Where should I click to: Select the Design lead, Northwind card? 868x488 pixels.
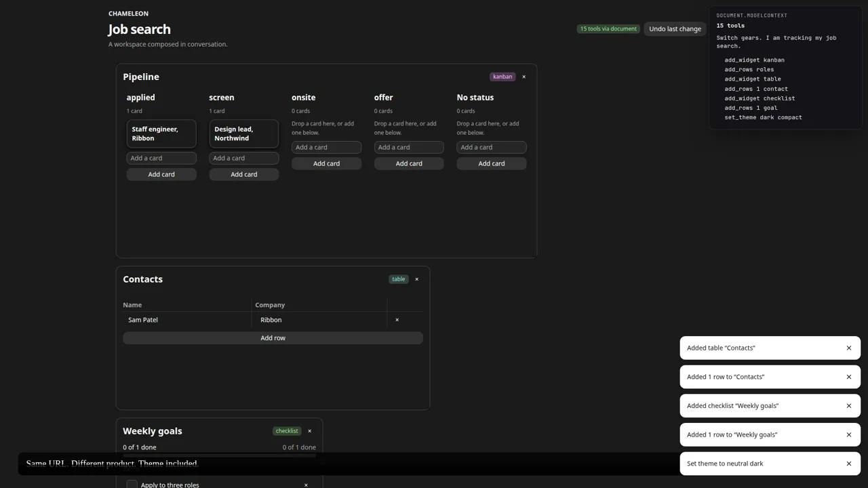(244, 134)
